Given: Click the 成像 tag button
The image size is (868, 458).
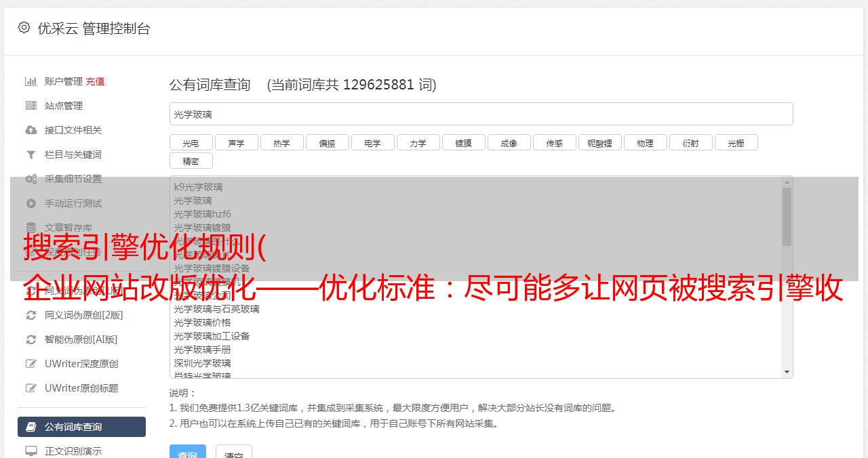Looking at the screenshot, I should click(509, 142).
